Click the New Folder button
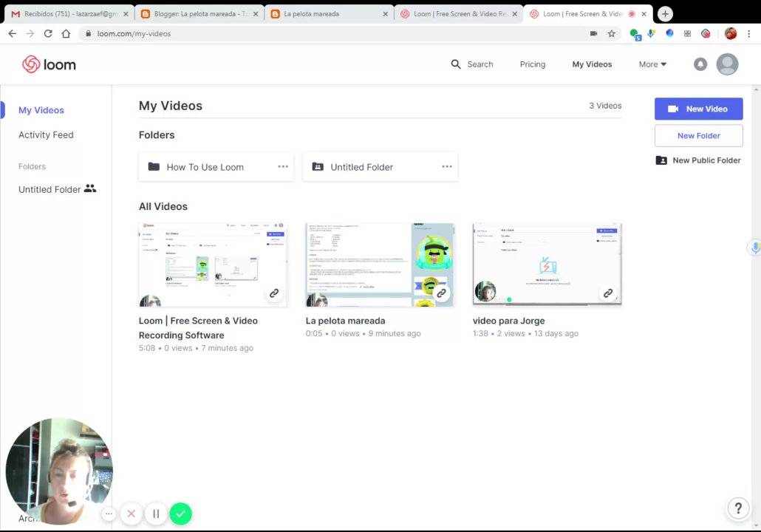 pyautogui.click(x=698, y=135)
